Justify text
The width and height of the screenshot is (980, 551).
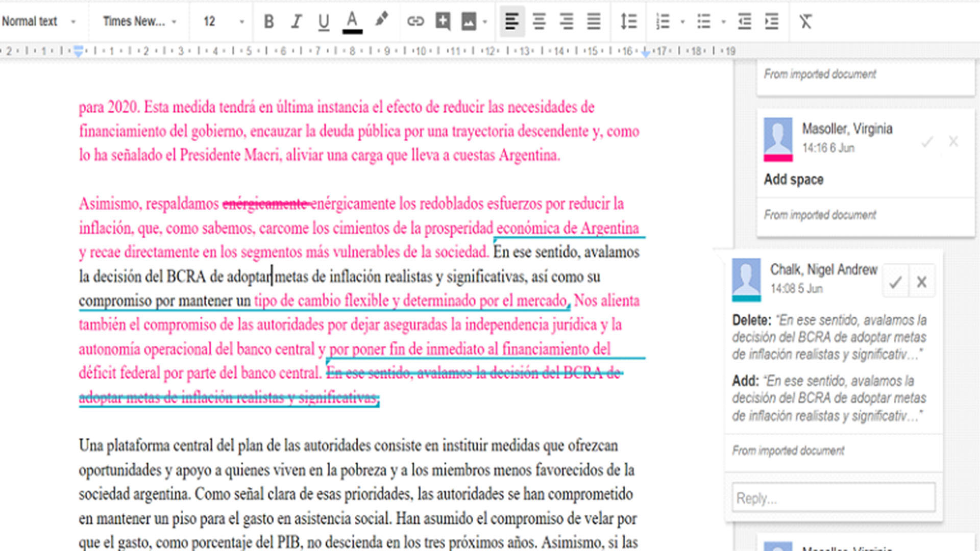click(x=593, y=21)
